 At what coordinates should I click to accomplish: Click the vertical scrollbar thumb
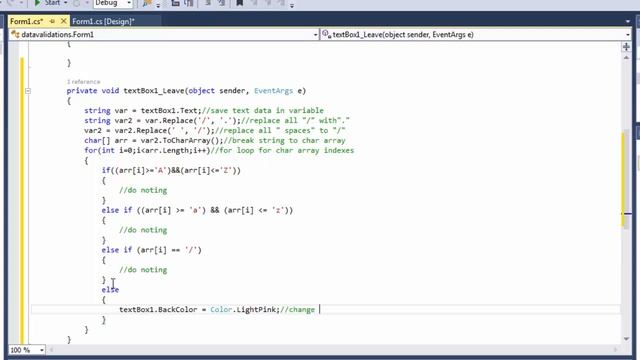tap(626, 180)
